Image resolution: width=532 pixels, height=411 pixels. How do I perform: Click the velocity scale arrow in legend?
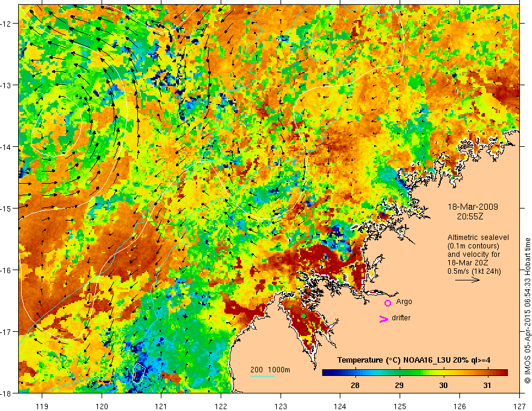pos(467,280)
